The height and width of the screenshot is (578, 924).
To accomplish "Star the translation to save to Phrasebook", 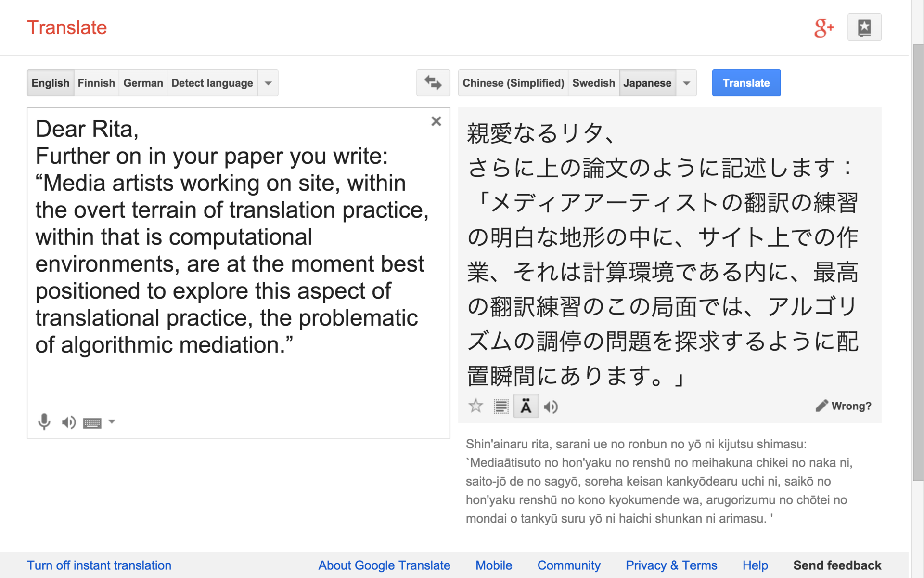I will tap(475, 406).
